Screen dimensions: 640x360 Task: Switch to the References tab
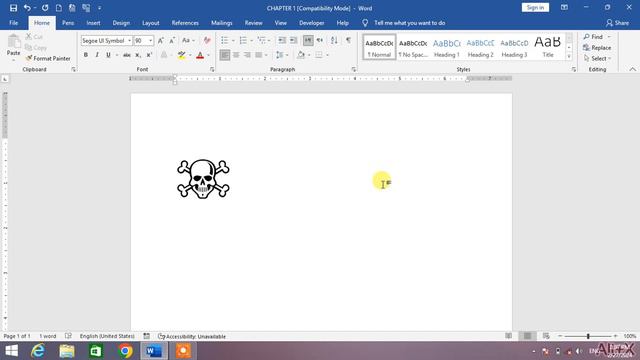(x=185, y=23)
